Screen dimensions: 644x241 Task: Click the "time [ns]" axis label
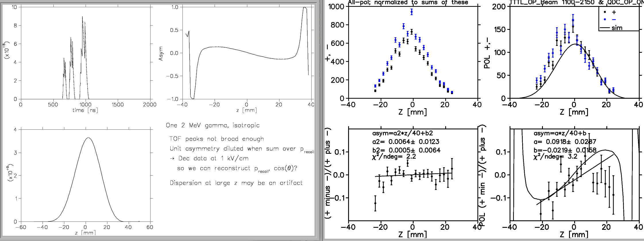[85, 110]
